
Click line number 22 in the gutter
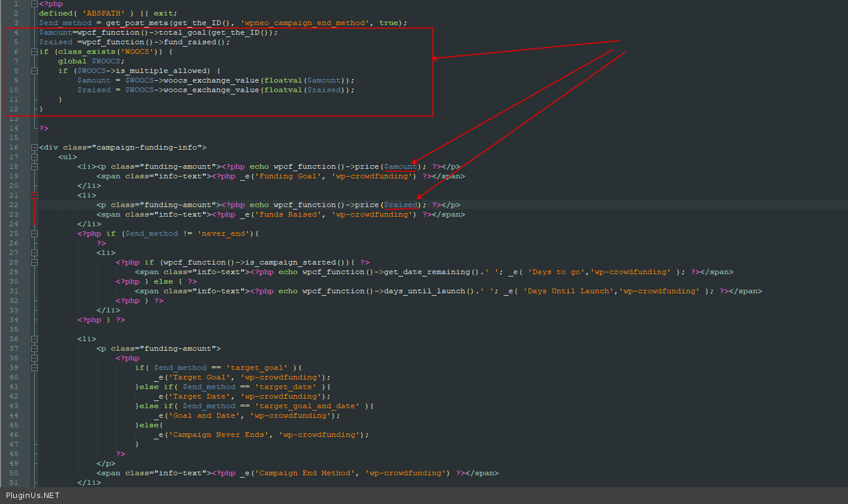(14, 205)
